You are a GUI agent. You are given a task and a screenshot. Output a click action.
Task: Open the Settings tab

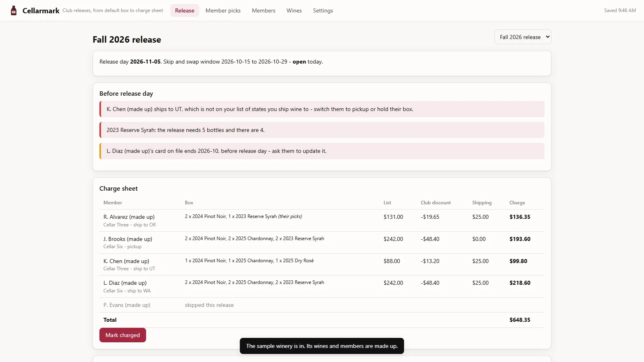pyautogui.click(x=323, y=10)
